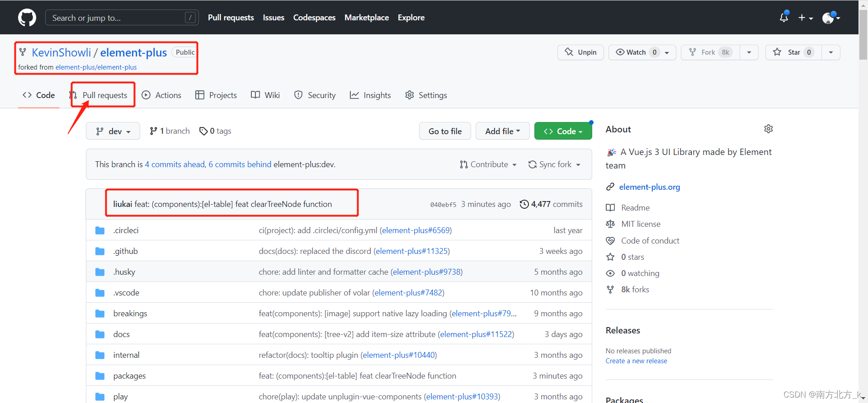
Task: Open latest commit message clearTreeNode function
Action: 233,204
